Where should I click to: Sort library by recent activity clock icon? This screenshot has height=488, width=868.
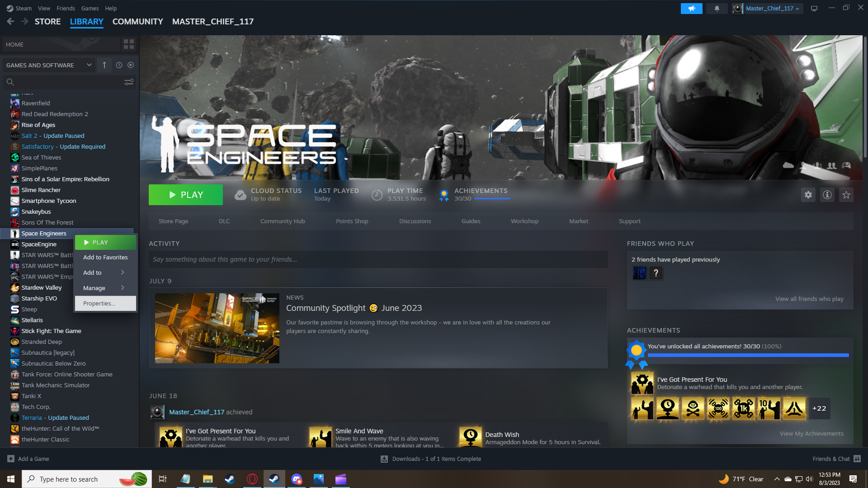[x=119, y=65]
